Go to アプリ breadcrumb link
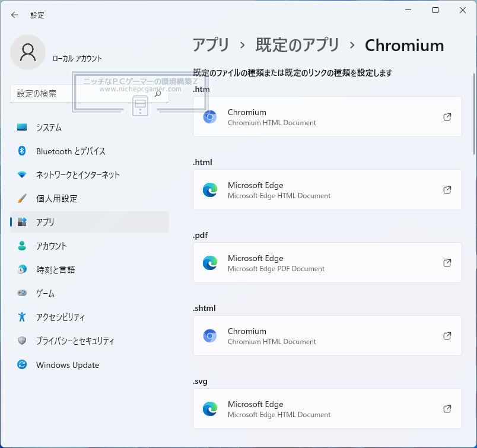Screen dimensions: 477x448 pyautogui.click(x=211, y=45)
